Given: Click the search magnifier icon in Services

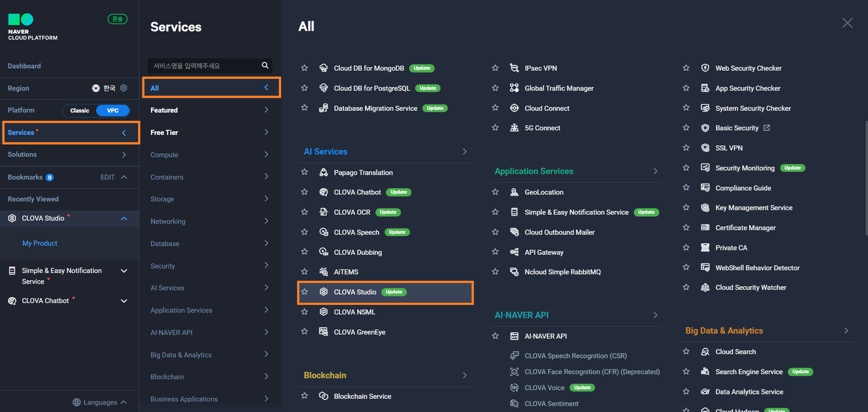Looking at the screenshot, I should (x=265, y=66).
